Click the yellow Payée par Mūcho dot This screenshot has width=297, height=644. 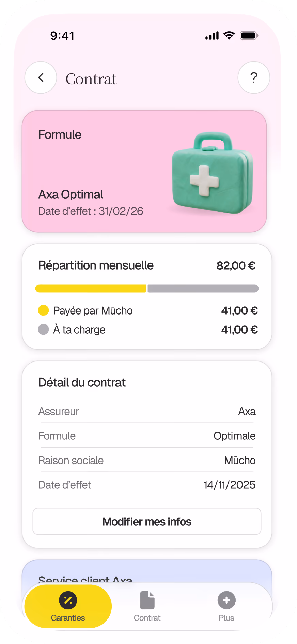[x=43, y=310]
